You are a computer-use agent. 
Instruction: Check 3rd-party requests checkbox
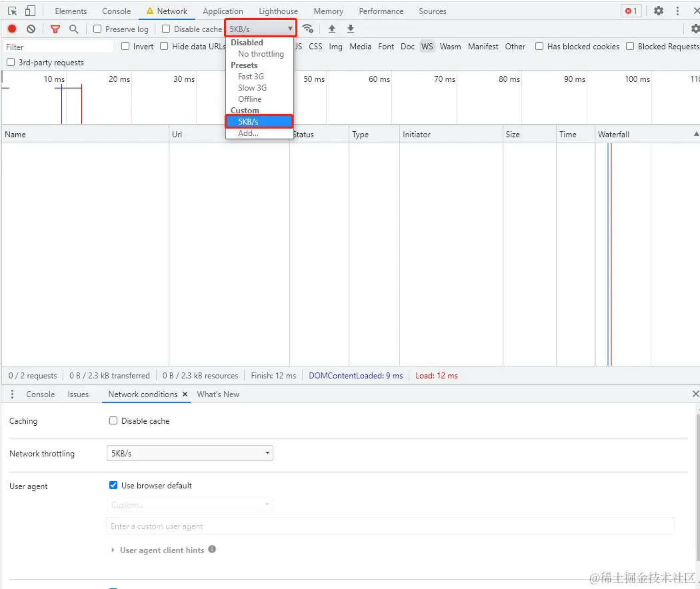11,62
